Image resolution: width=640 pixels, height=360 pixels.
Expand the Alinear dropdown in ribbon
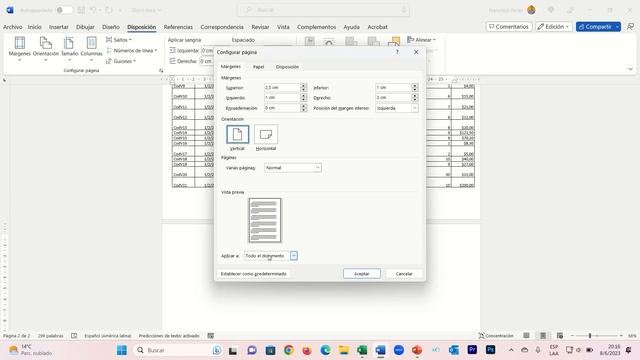(422, 40)
